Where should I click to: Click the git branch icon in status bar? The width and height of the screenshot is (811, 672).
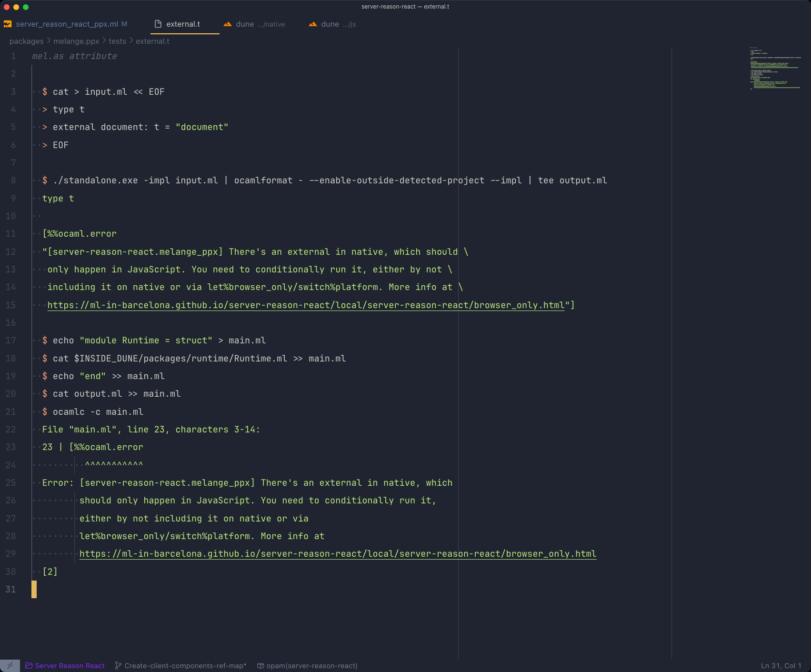point(118,665)
